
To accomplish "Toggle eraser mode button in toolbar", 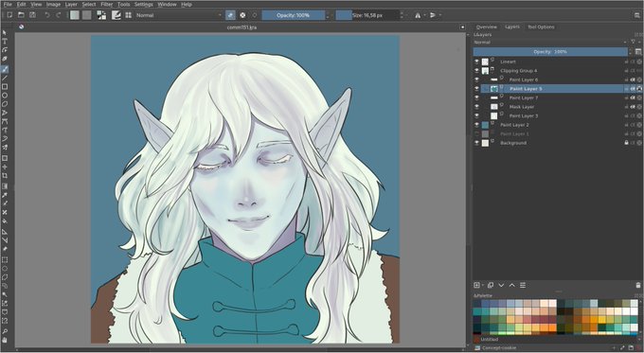I will point(230,15).
